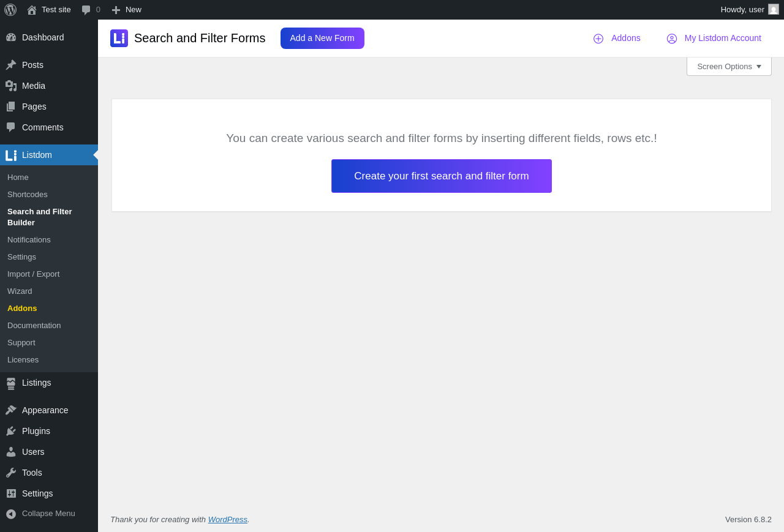The height and width of the screenshot is (532, 784).
Task: Click the Search and Filter Forms heading
Action: [200, 38]
